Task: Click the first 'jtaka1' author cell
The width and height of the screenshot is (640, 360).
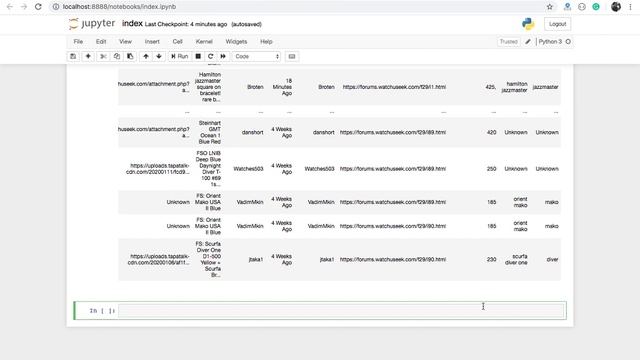Action: tap(256, 259)
